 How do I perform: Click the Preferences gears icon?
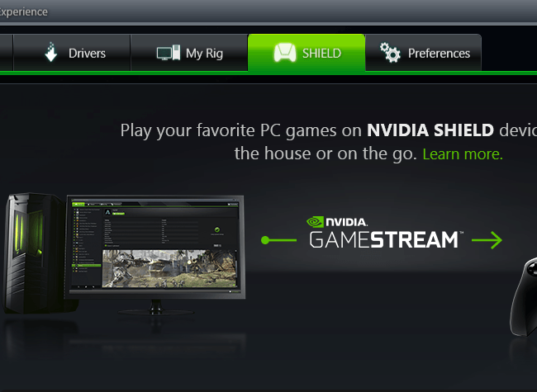pyautogui.click(x=390, y=52)
